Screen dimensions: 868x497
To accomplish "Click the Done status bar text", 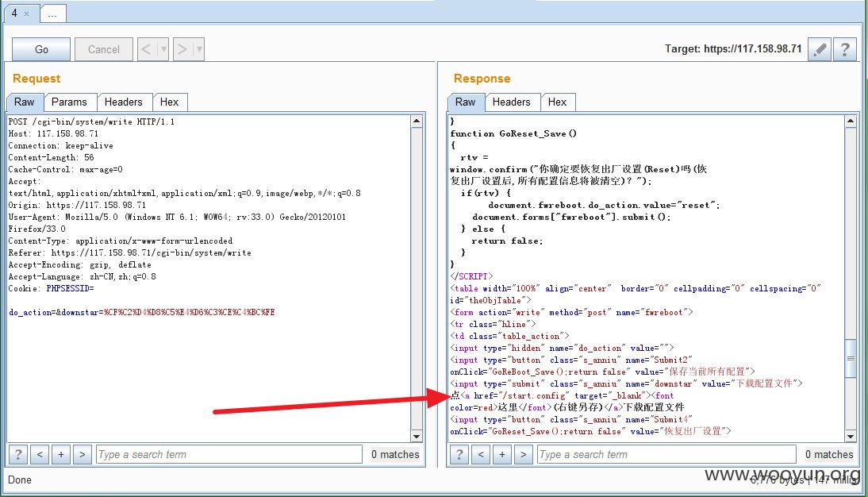I will click(20, 480).
